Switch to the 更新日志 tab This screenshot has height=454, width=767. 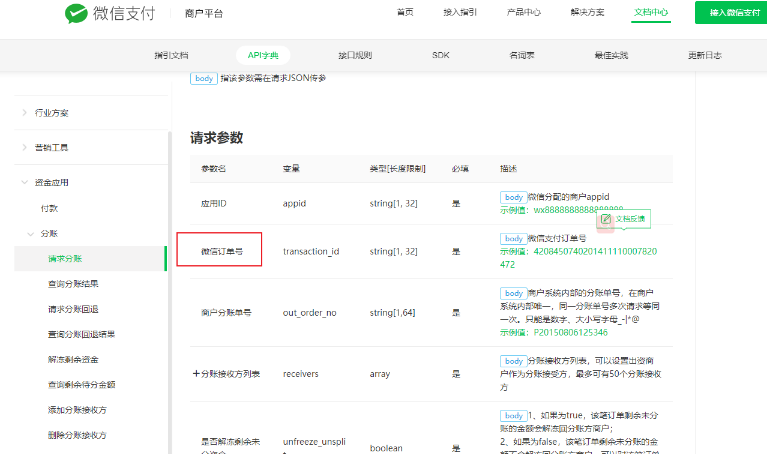705,55
